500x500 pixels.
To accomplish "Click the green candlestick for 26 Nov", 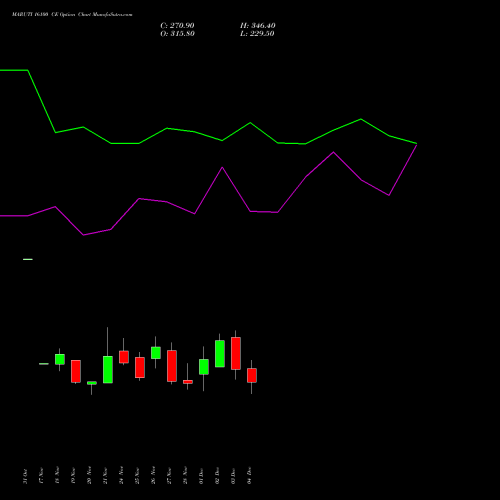I will pos(156,353).
